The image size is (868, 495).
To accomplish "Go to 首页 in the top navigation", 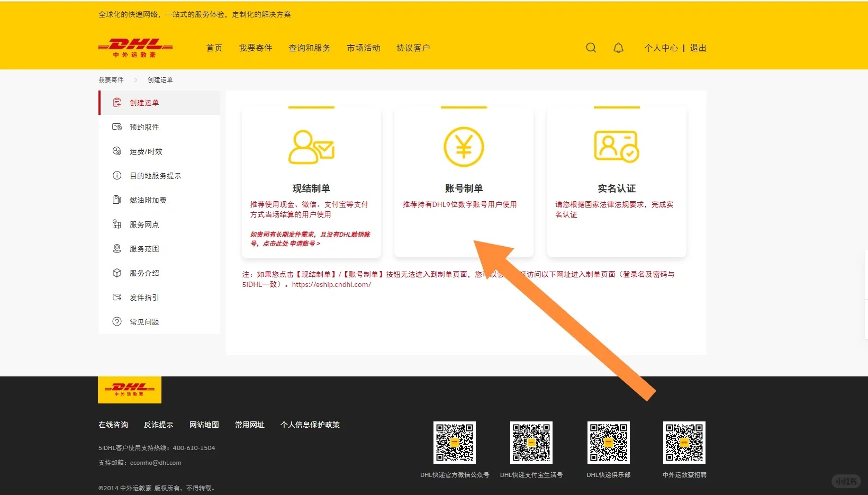I will click(x=214, y=48).
